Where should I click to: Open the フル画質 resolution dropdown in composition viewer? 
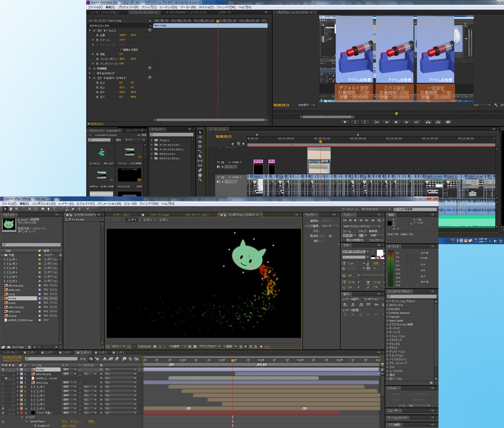click(178, 347)
